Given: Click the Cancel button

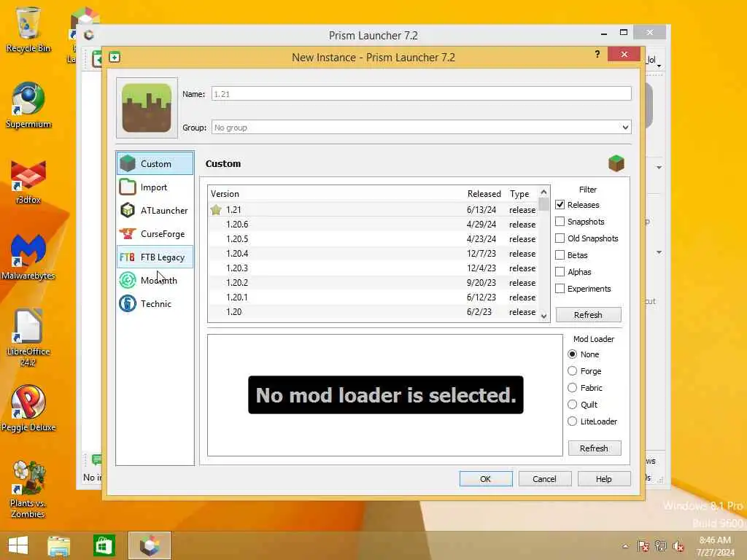Looking at the screenshot, I should click(x=544, y=478).
